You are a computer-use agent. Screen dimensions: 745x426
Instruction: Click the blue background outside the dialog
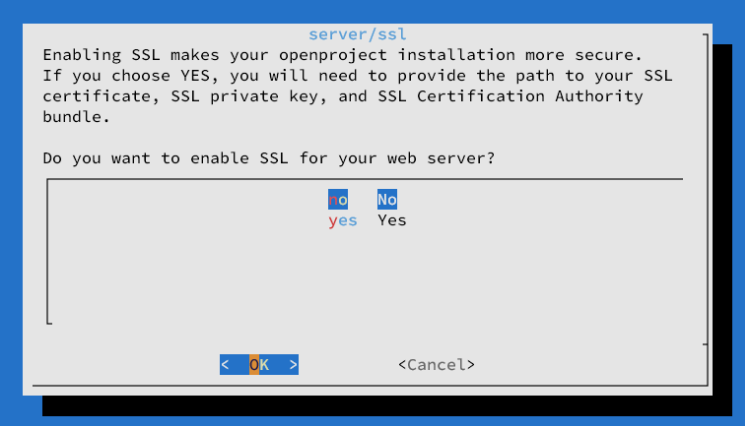point(12,200)
